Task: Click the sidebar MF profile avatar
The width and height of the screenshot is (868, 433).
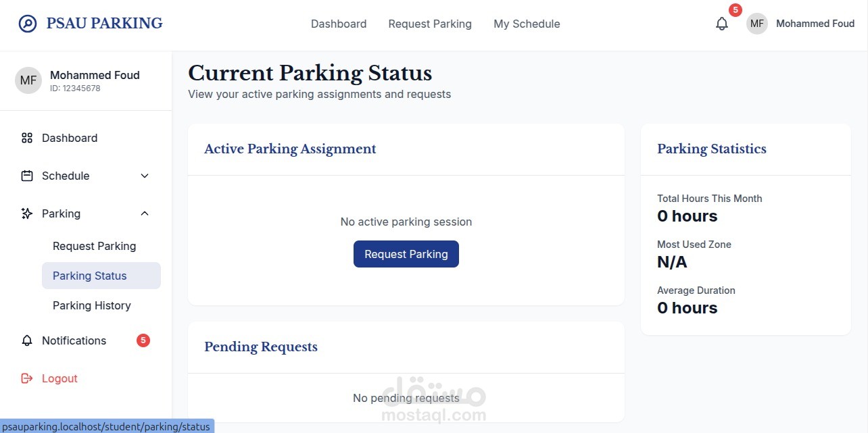Action: [28, 80]
